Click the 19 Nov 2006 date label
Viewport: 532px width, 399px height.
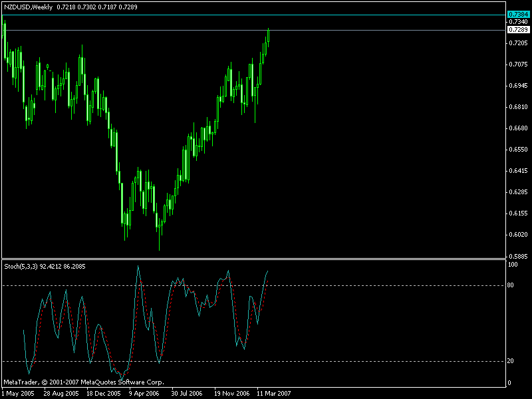click(x=231, y=394)
